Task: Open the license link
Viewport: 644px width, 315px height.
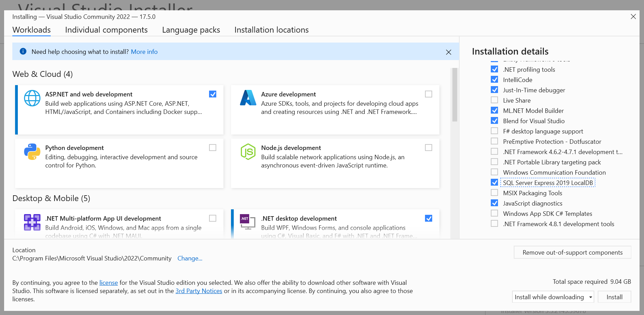Action: click(x=109, y=283)
